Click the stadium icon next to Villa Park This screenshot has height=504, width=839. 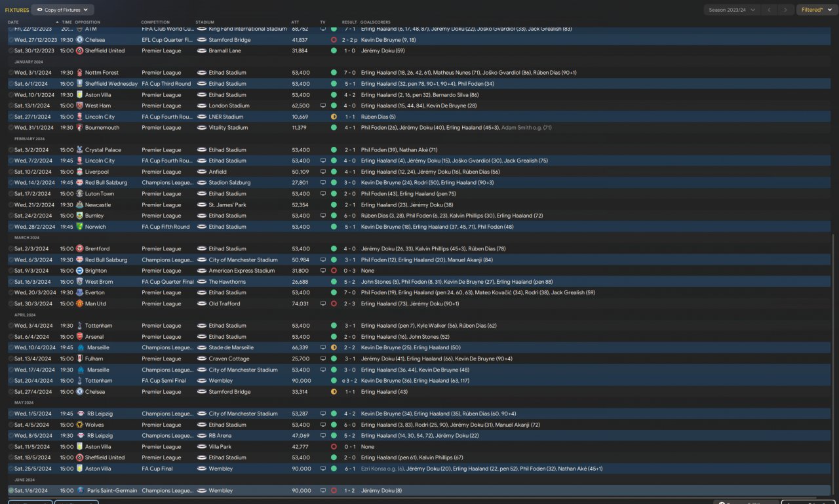coord(202,446)
